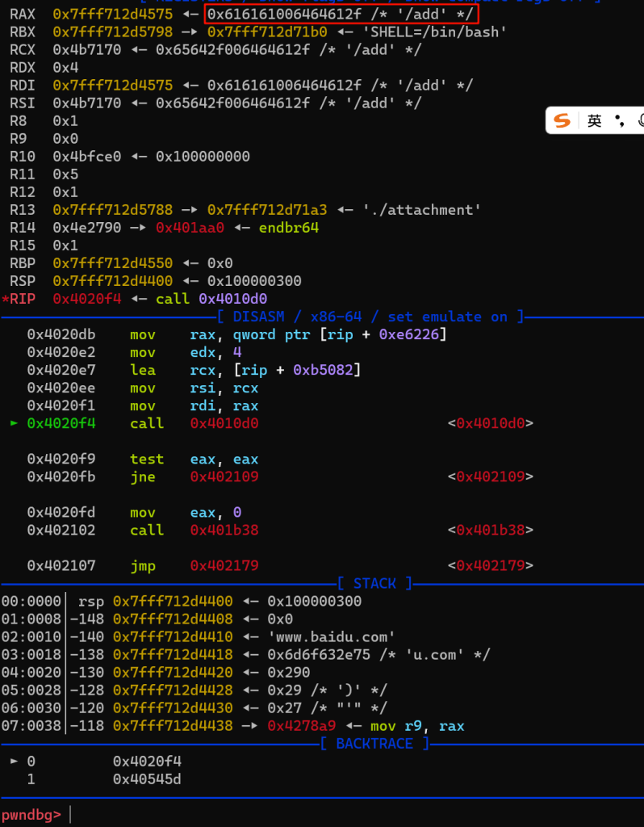Click the red-boxed RAX value 0x616161006464612f
644x827 pixels.
click(341, 15)
